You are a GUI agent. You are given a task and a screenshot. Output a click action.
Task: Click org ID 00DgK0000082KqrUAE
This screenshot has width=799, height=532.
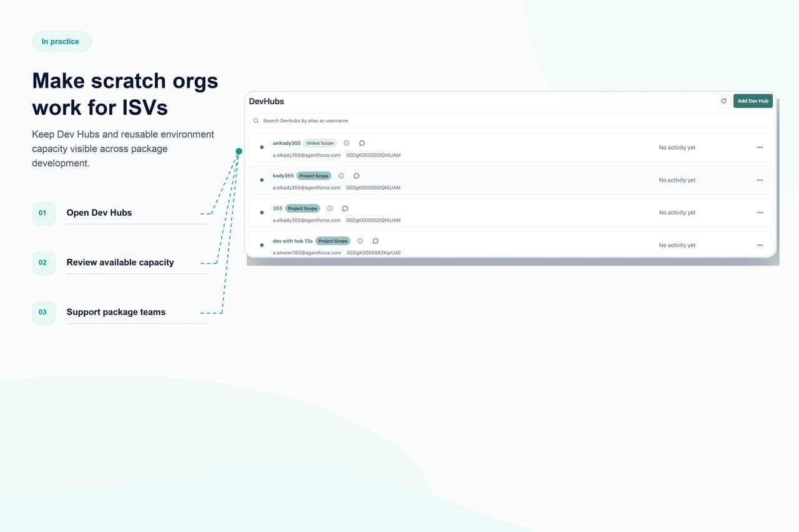click(374, 253)
